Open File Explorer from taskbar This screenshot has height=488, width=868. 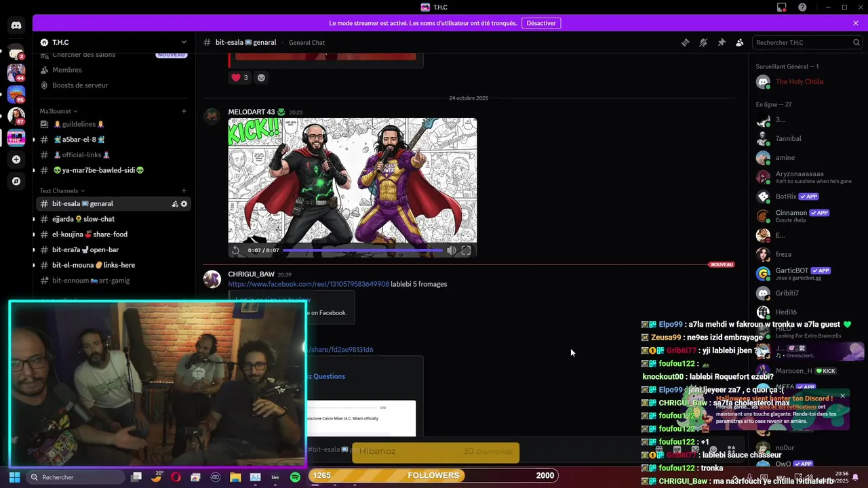pos(235,477)
